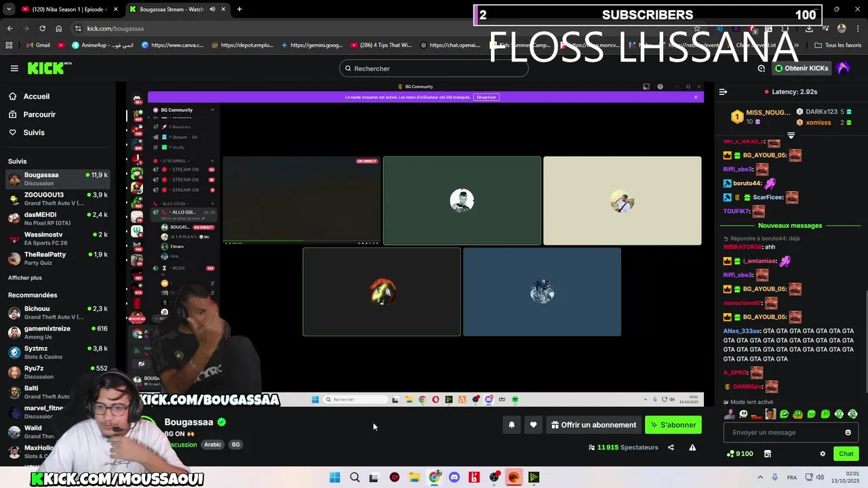Viewport: 868px width, 488px height.
Task: Open Bichouu recommended channel
Action: pyautogui.click(x=58, y=312)
